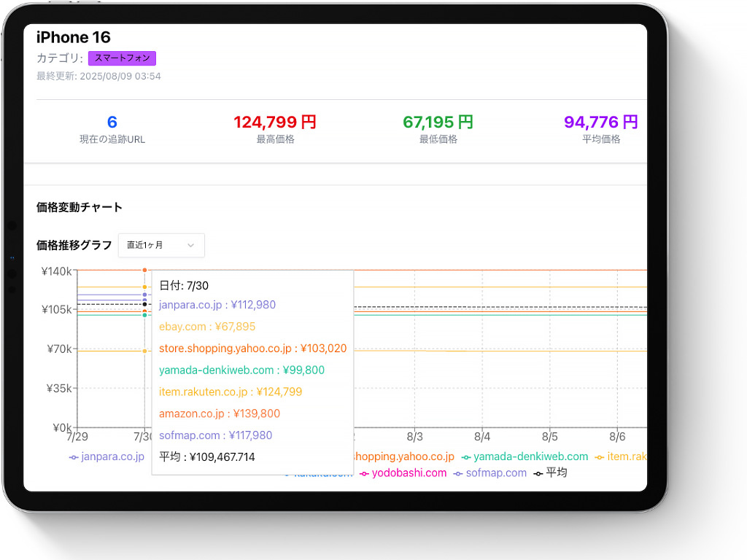
Task: Click the orange data point at ¥140k on 7/30
Action: (144, 271)
